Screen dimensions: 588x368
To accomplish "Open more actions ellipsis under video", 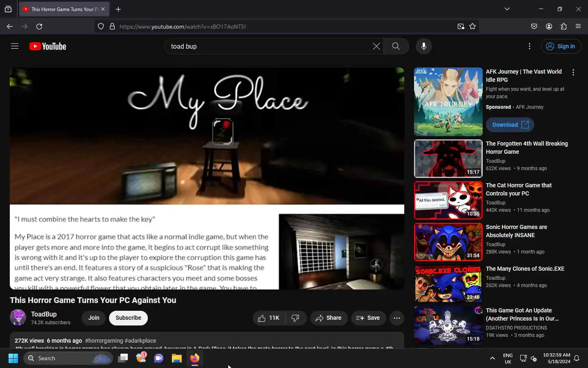I will click(x=397, y=318).
